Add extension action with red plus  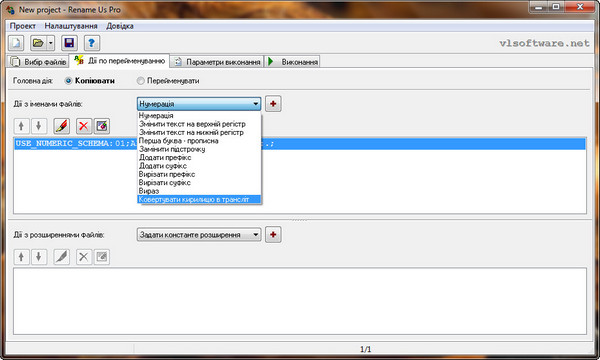[x=273, y=235]
